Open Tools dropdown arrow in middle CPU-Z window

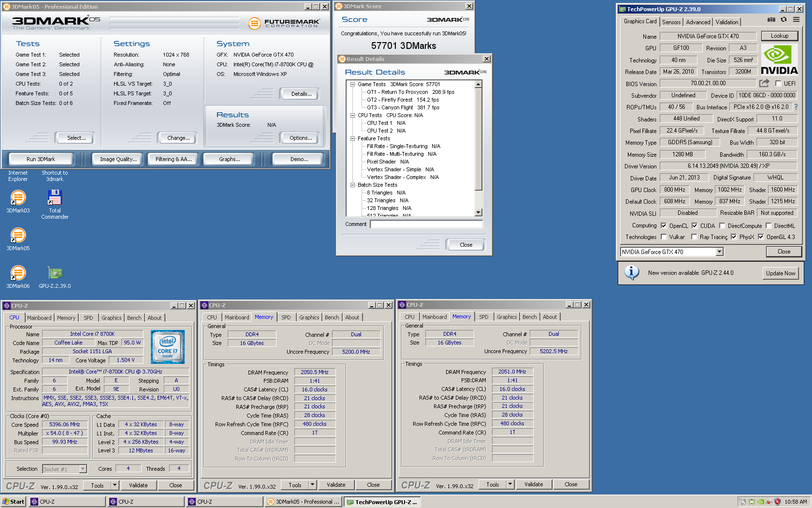coord(312,484)
